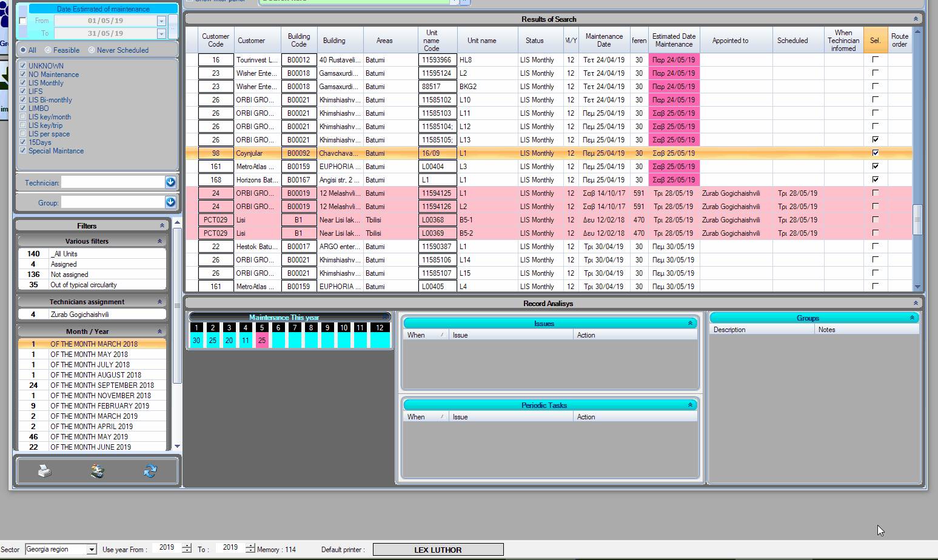This screenshot has height=560, width=938.
Task: Click the printer icon in bottom toolbar
Action: [x=45, y=471]
